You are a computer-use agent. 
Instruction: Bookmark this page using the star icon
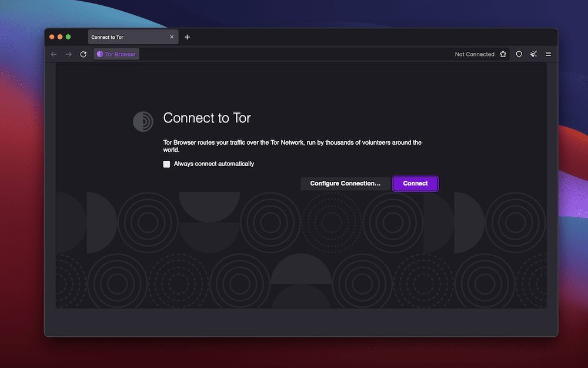tap(503, 54)
